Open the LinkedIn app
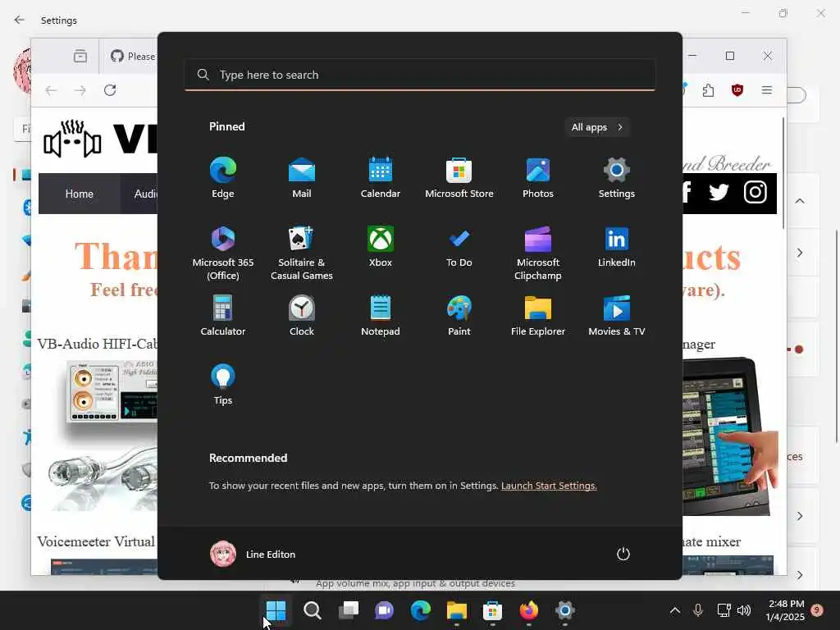This screenshot has height=630, width=840. (617, 247)
